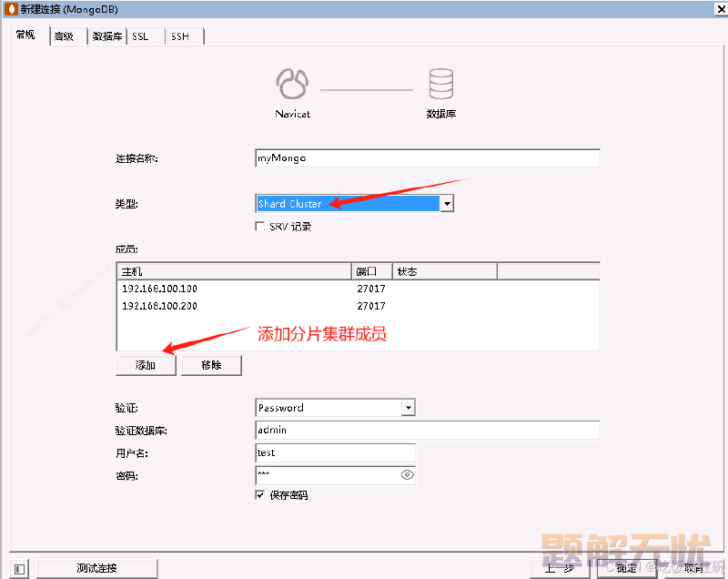Open the 验证 Password dropdown
Screen dimensions: 728x579
408,408
